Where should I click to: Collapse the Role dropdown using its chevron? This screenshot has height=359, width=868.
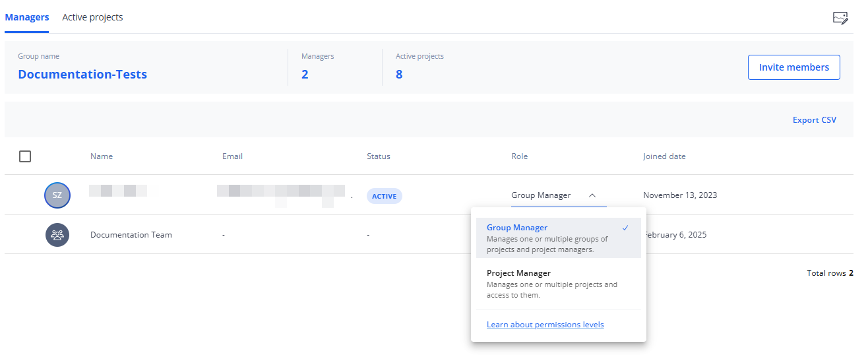(x=592, y=195)
